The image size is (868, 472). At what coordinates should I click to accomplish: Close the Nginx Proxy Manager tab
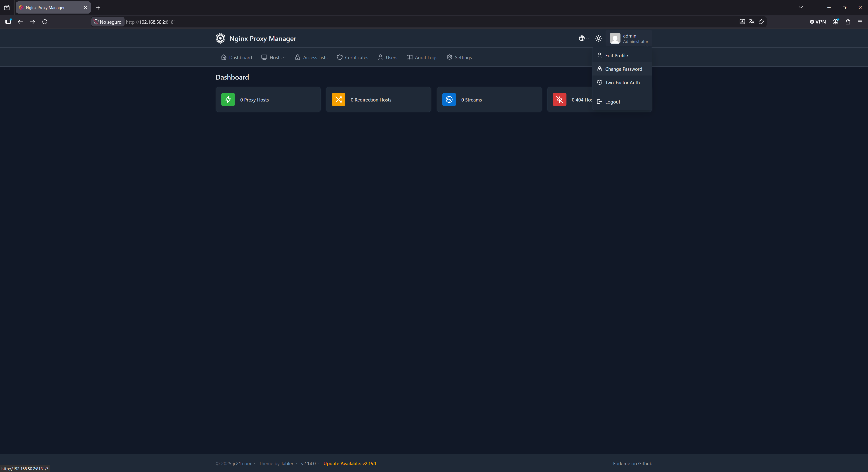click(85, 7)
